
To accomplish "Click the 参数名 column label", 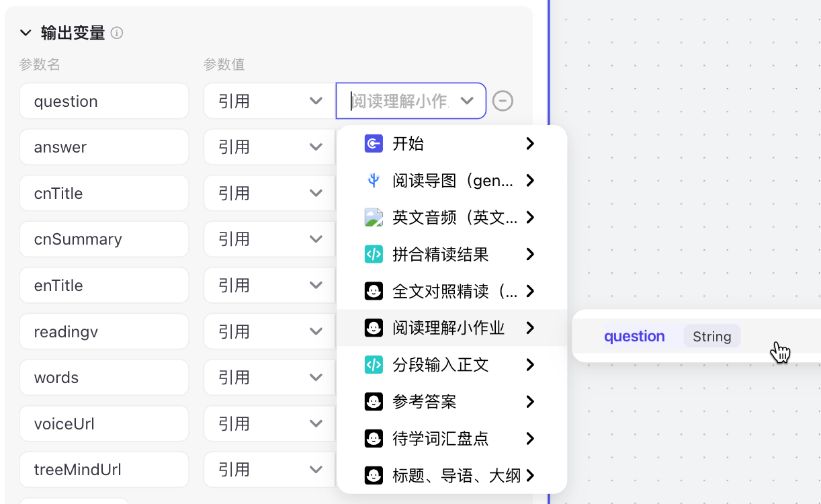I will coord(40,65).
